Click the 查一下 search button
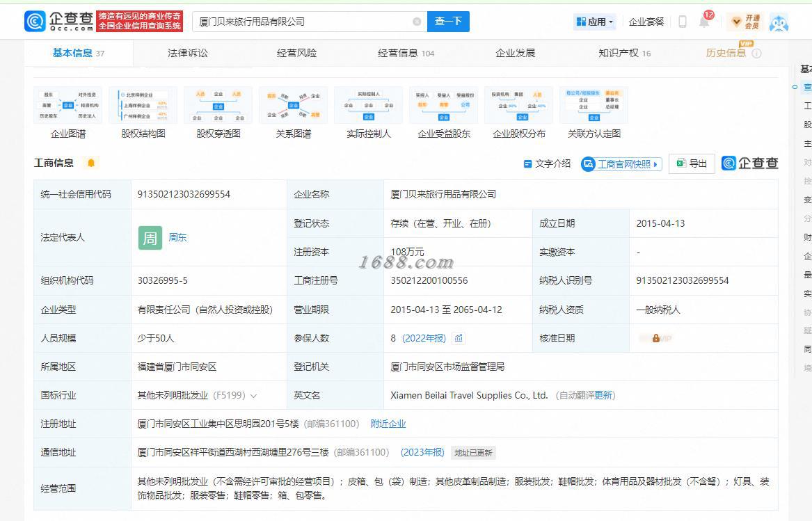The image size is (812, 521). [449, 22]
